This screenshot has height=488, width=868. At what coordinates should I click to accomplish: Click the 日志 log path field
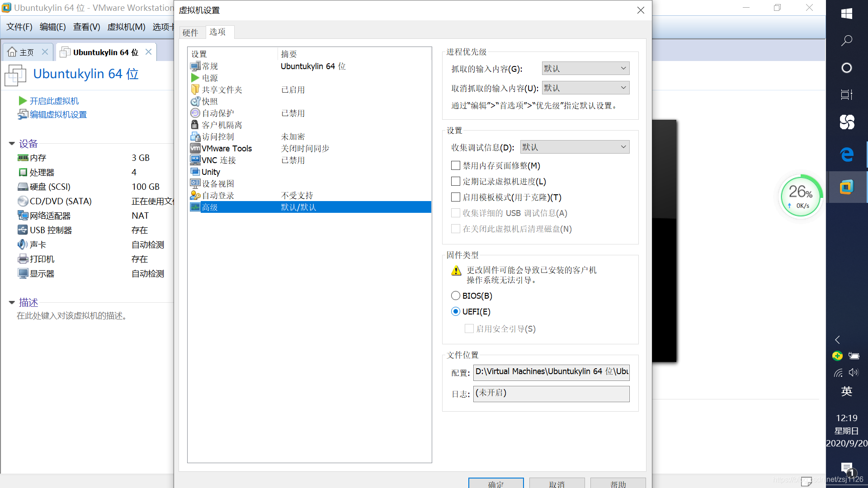click(551, 394)
